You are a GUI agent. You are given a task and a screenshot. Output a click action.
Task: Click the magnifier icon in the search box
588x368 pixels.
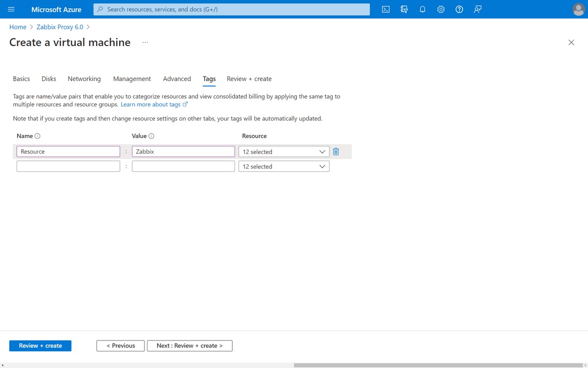100,9
